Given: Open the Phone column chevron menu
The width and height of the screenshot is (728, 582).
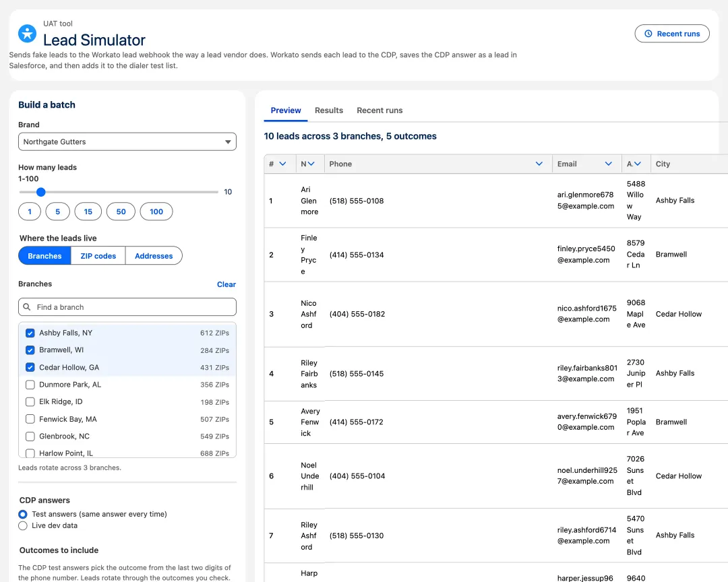Looking at the screenshot, I should [x=539, y=164].
